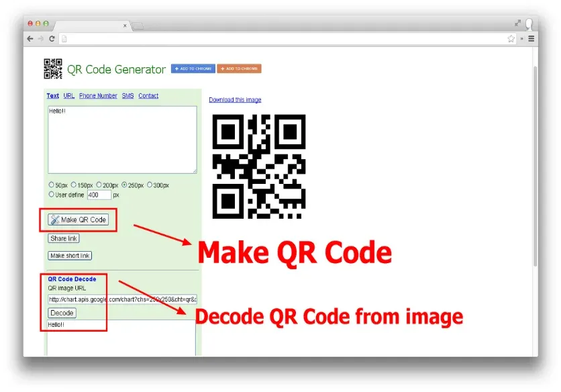Viewport: 561px width, 392px height.
Task: Click the QR Code Decode heading
Action: 72,279
